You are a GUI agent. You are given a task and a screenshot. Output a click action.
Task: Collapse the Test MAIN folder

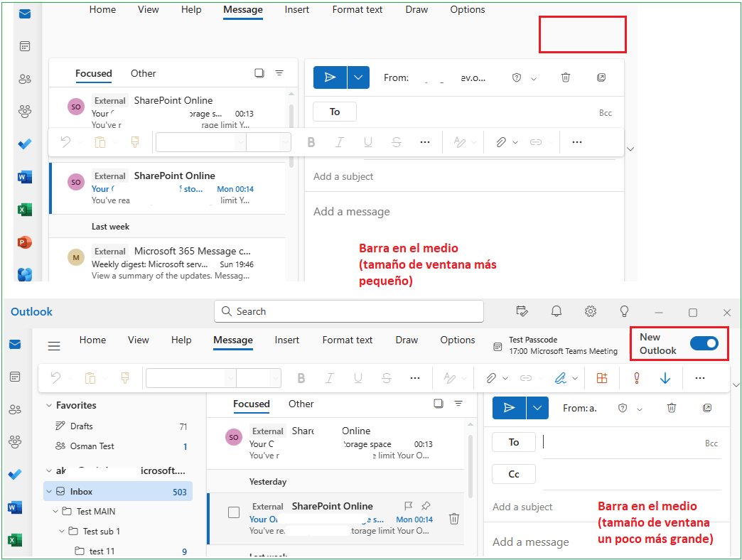(55, 511)
